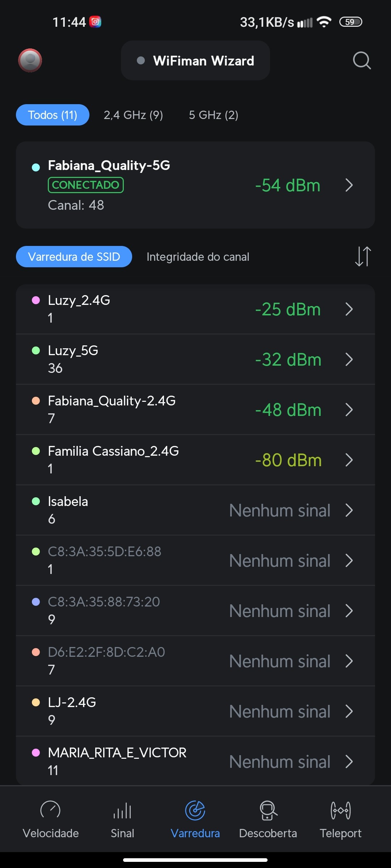Expand Luzy_2.4G network details chevron

(x=349, y=309)
